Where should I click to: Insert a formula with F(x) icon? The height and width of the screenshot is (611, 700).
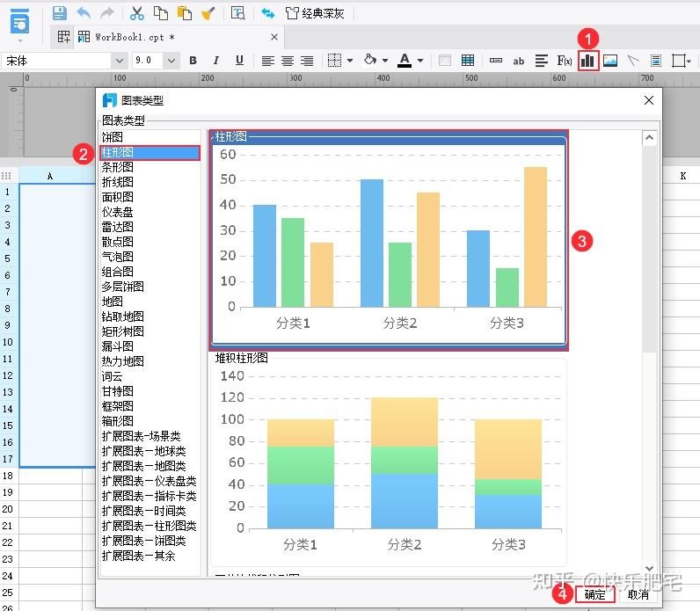tap(565, 61)
